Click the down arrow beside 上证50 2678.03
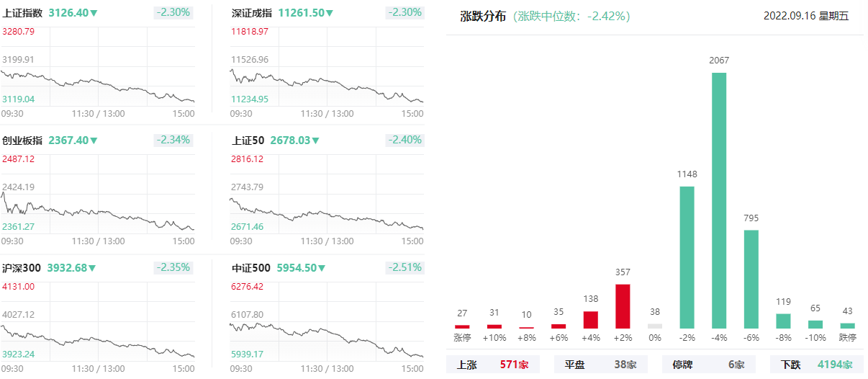This screenshot has width=868, height=379. pos(316,141)
